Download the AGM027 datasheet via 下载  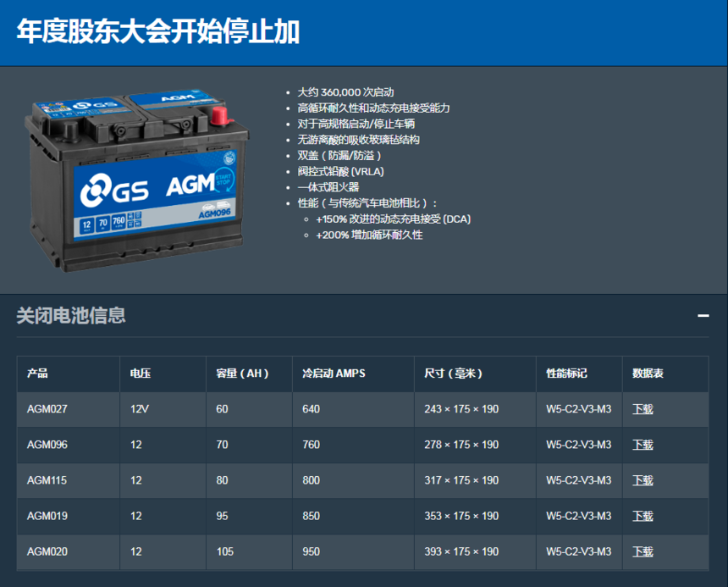(x=643, y=409)
